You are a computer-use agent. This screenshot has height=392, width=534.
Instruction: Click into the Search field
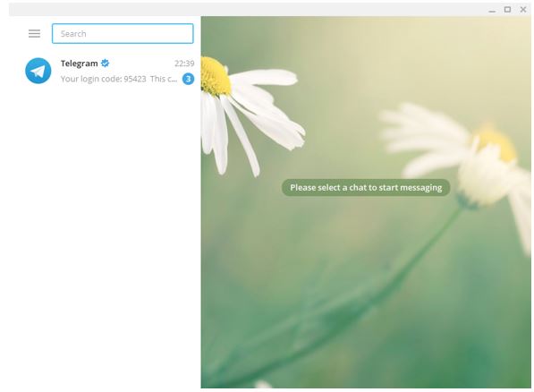coord(123,33)
